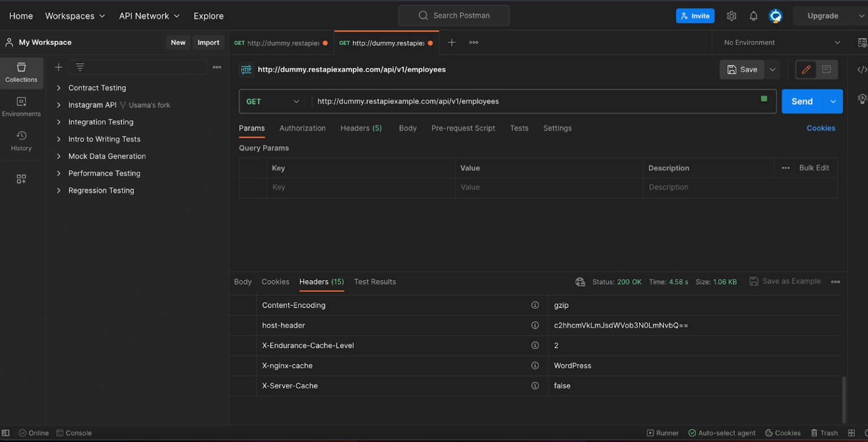Open the Environments sidebar panel
868x442 pixels.
21,107
